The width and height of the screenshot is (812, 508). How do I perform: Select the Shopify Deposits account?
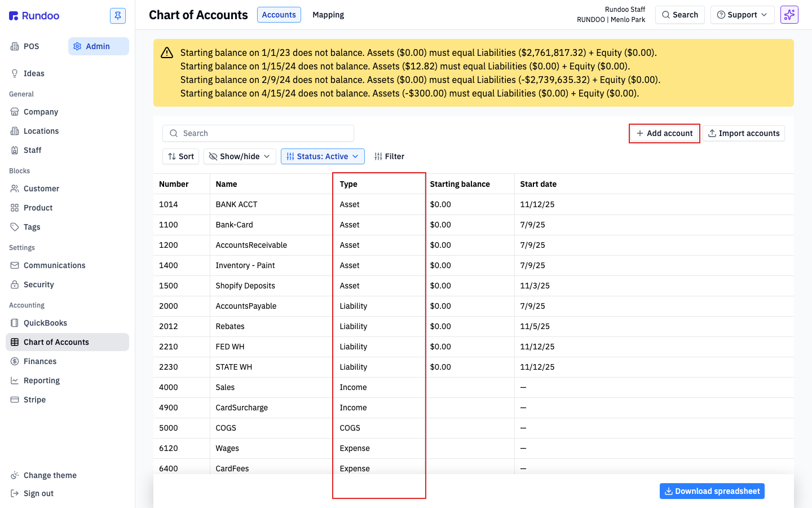[245, 286]
